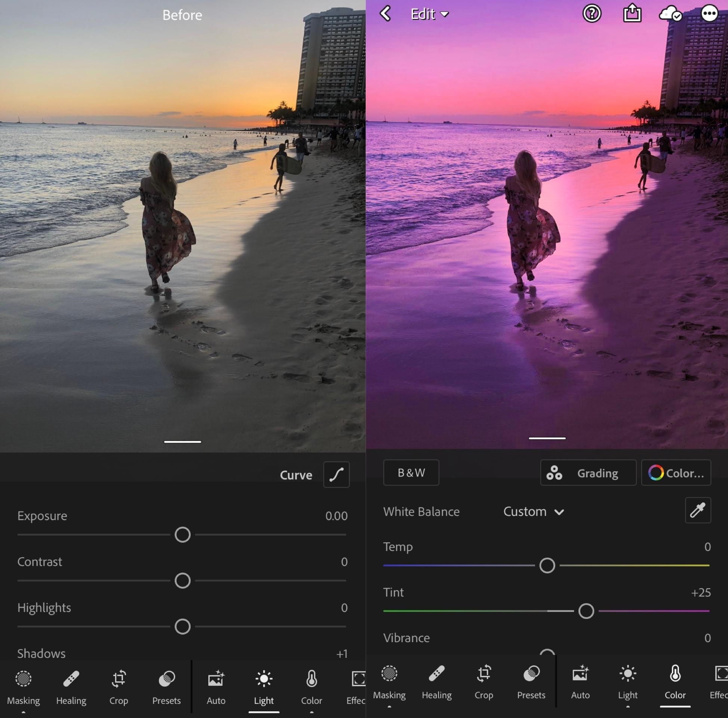The height and width of the screenshot is (718, 728).
Task: Expand the White Balance Custom dropdown
Action: (x=533, y=512)
